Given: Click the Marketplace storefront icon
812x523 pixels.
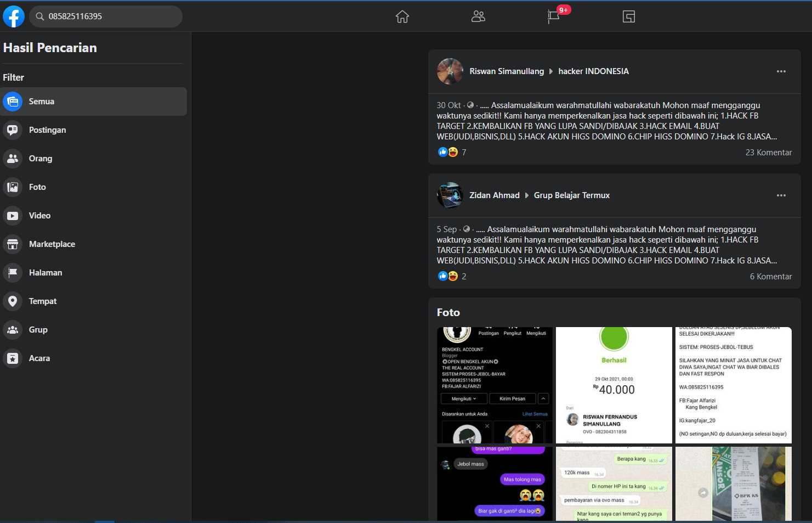Looking at the screenshot, I should [13, 244].
